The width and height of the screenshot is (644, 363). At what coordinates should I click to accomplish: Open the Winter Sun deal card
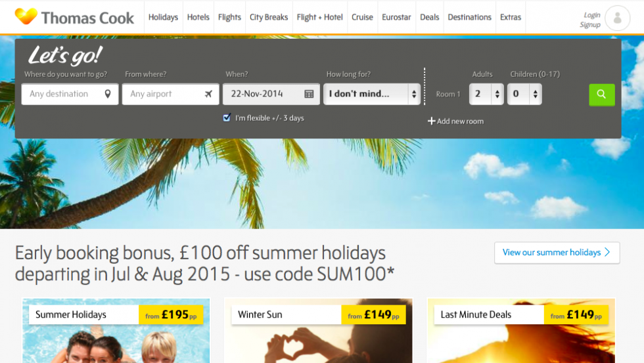pyautogui.click(x=318, y=331)
